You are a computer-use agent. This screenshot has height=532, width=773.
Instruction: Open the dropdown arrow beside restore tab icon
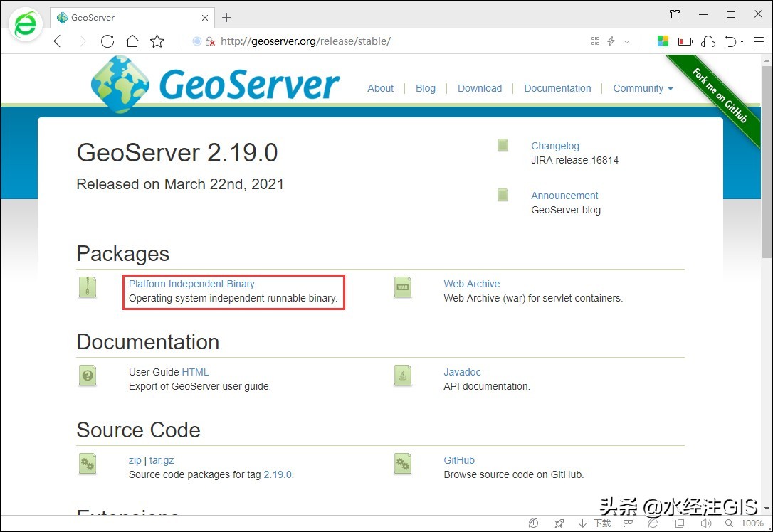click(742, 42)
